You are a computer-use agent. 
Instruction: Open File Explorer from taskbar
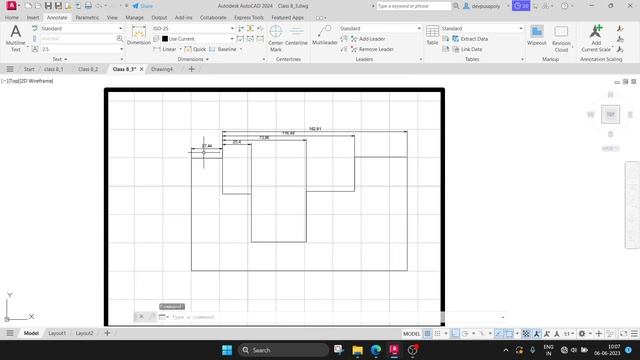pyautogui.click(x=358, y=350)
